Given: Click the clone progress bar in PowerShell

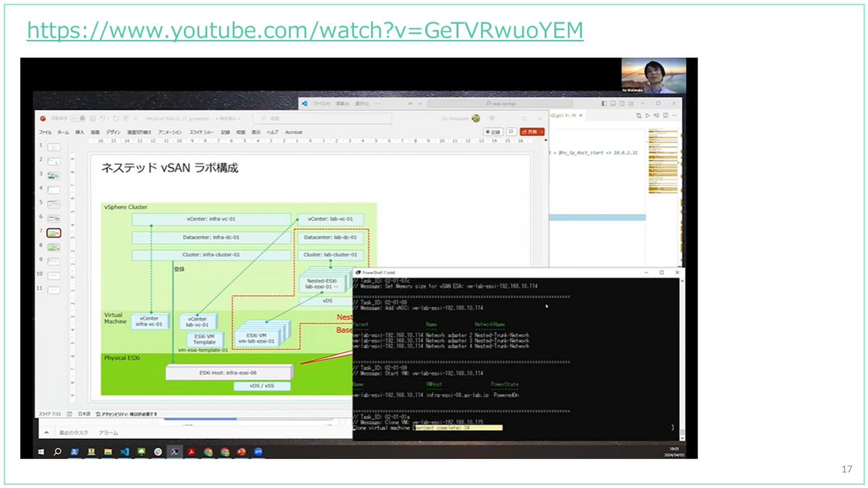Looking at the screenshot, I should [458, 428].
